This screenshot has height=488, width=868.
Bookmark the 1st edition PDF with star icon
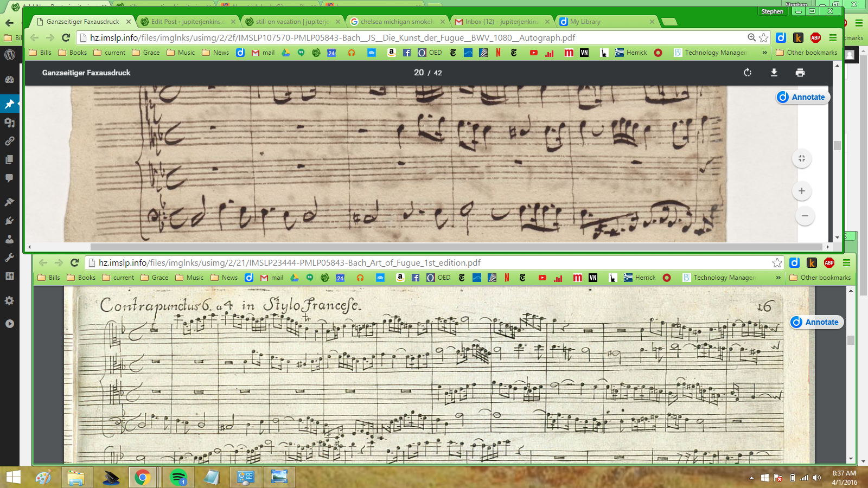[x=777, y=262]
